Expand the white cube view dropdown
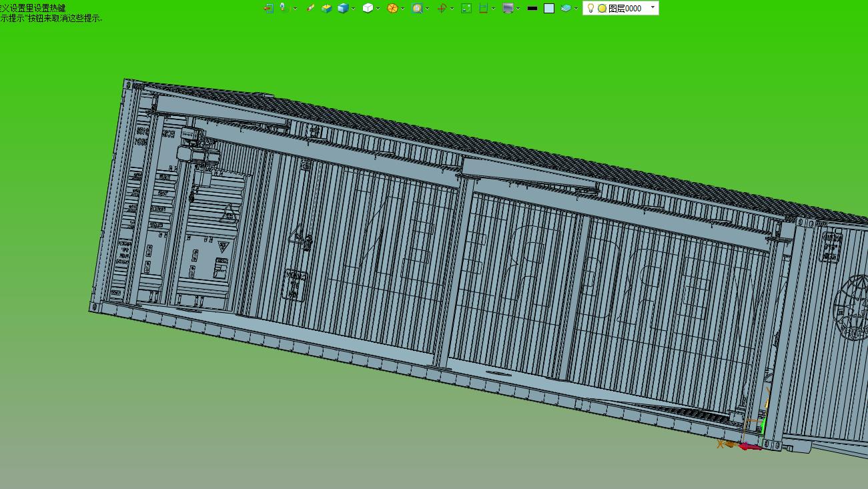 click(x=378, y=9)
